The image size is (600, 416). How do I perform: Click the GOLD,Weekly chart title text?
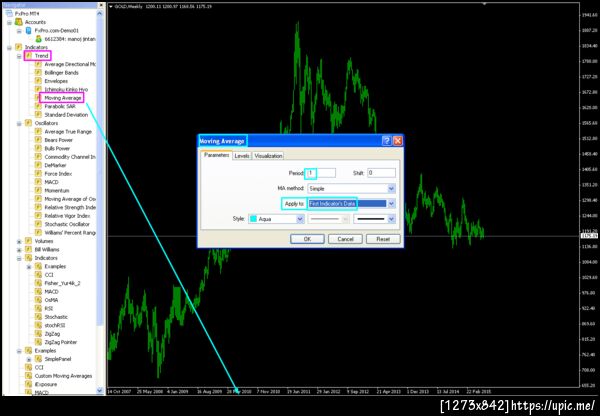pos(128,7)
